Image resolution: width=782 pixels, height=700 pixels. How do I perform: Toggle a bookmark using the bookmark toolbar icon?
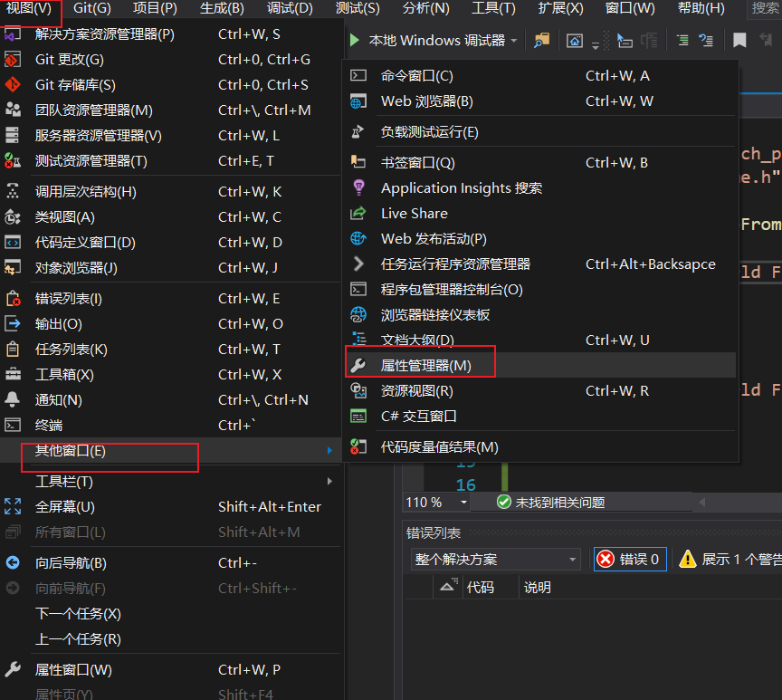coord(739,40)
